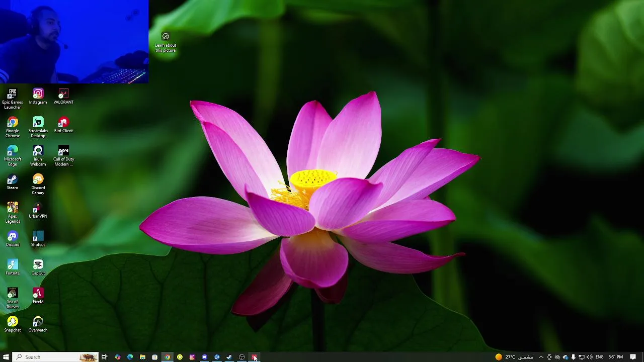Launch VALORANT from the desktop

[63, 97]
